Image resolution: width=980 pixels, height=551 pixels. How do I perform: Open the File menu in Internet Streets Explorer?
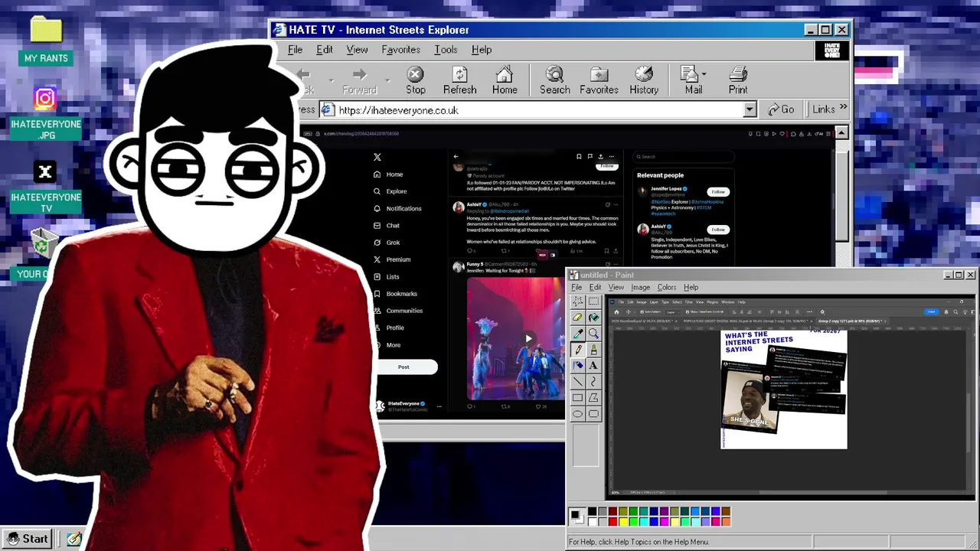(x=295, y=50)
